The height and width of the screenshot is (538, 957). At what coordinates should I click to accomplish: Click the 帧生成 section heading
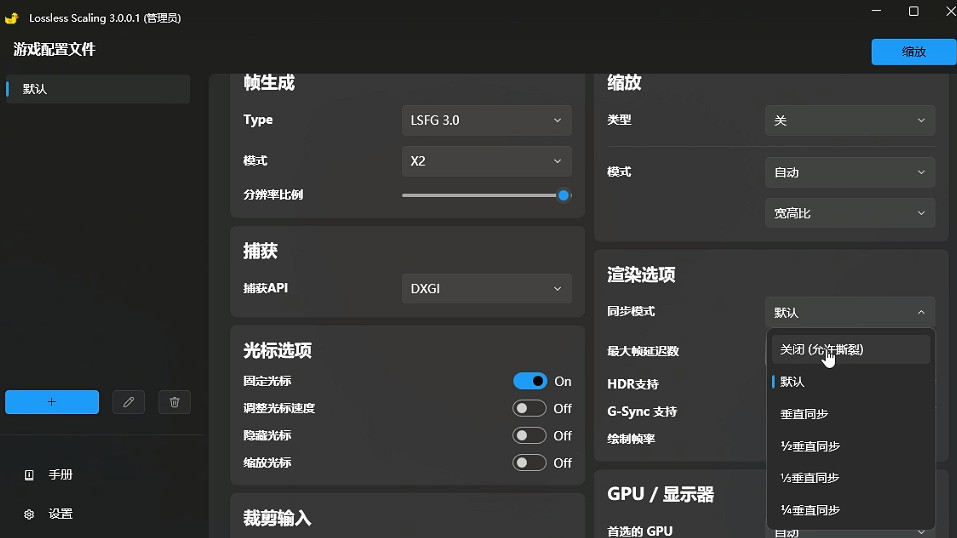tap(269, 82)
